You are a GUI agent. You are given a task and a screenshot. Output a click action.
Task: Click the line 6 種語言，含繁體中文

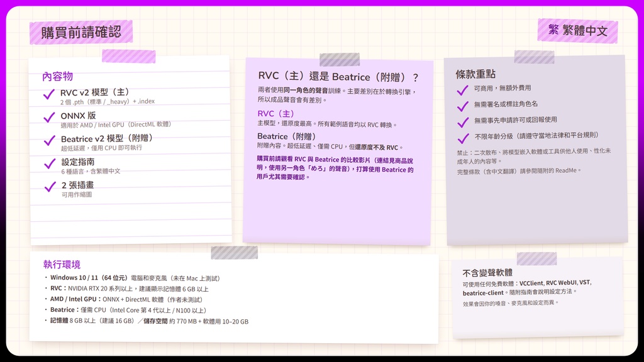(91, 171)
